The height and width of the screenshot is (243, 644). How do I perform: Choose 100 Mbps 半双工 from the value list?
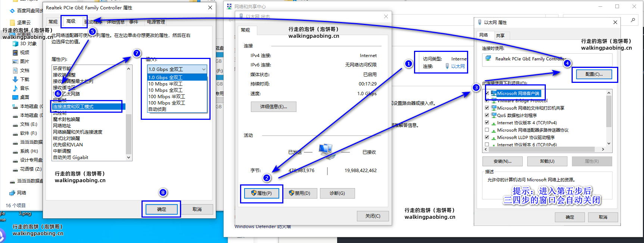pyautogui.click(x=177, y=97)
